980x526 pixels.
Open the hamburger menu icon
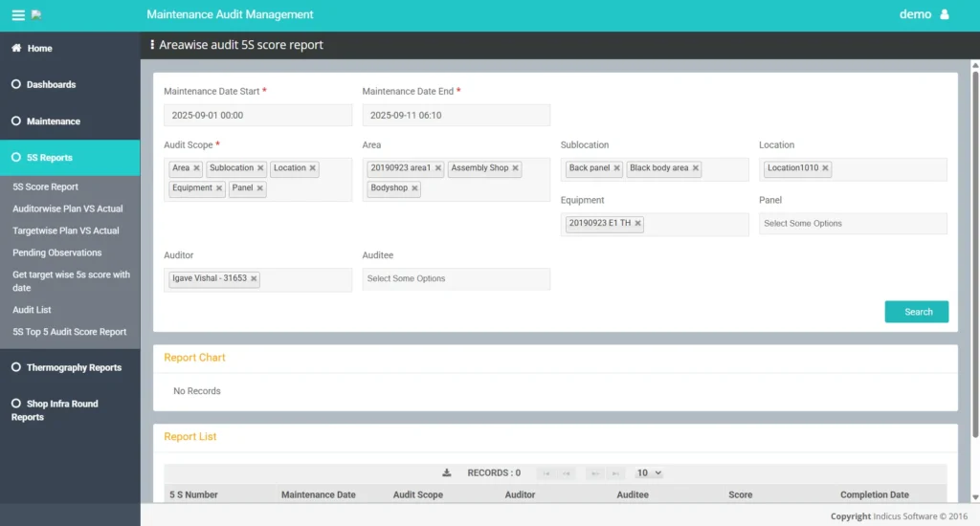[18, 15]
